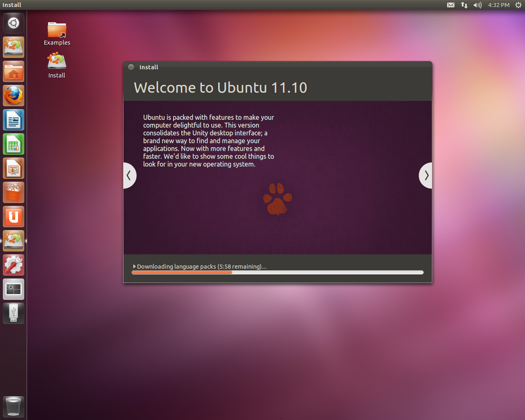The width and height of the screenshot is (525, 420).
Task: Click the slideshow paragraph about Unity
Action: pyautogui.click(x=208, y=141)
